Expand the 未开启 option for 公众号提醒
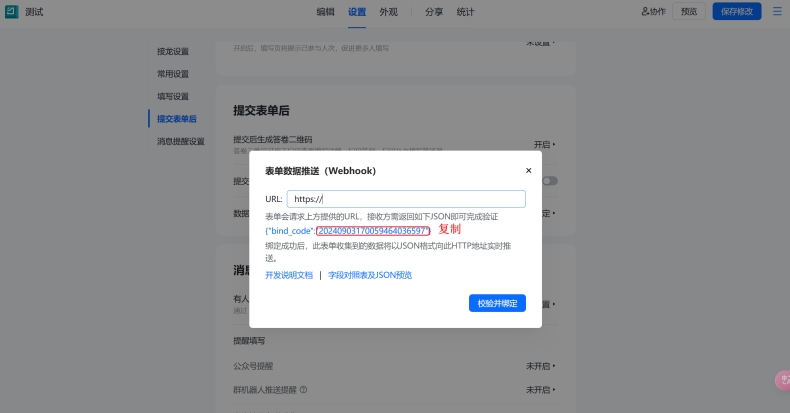The image size is (790, 413). point(541,366)
